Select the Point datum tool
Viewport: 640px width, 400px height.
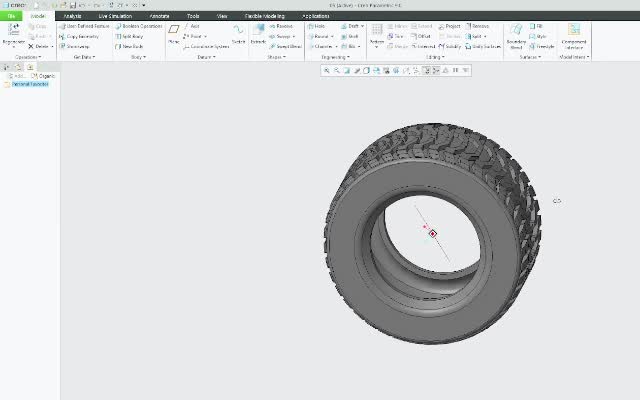click(x=193, y=36)
